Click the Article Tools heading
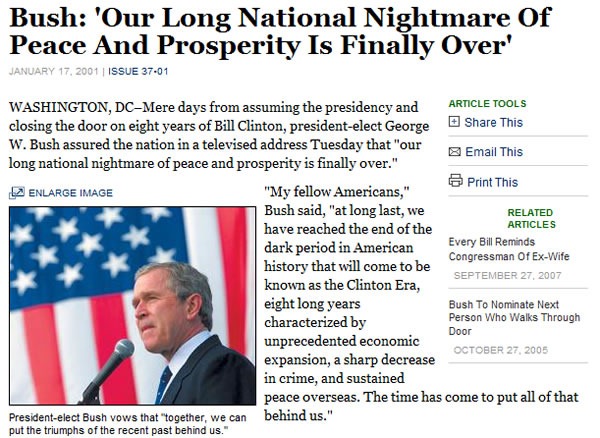The height and width of the screenshot is (438, 600). click(487, 103)
